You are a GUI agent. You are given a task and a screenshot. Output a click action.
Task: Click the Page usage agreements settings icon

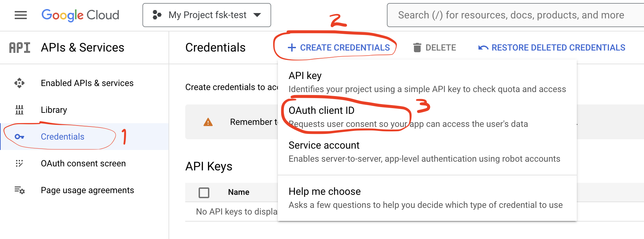coord(19,190)
